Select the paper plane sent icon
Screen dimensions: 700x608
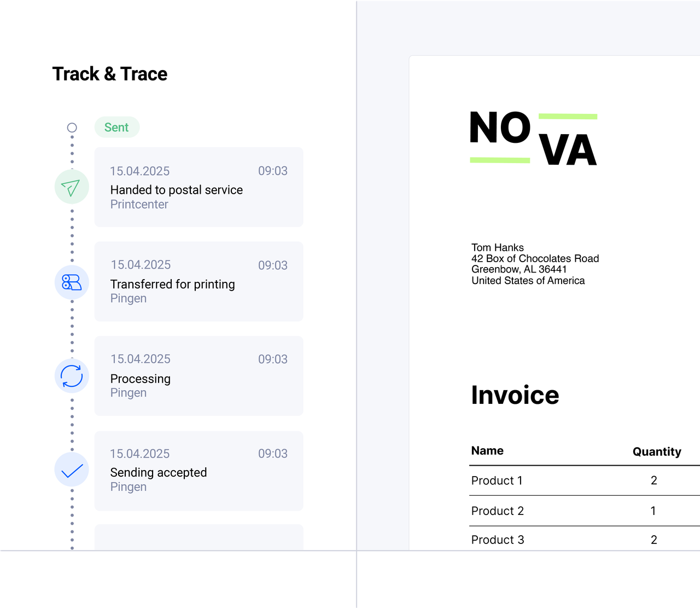71,187
